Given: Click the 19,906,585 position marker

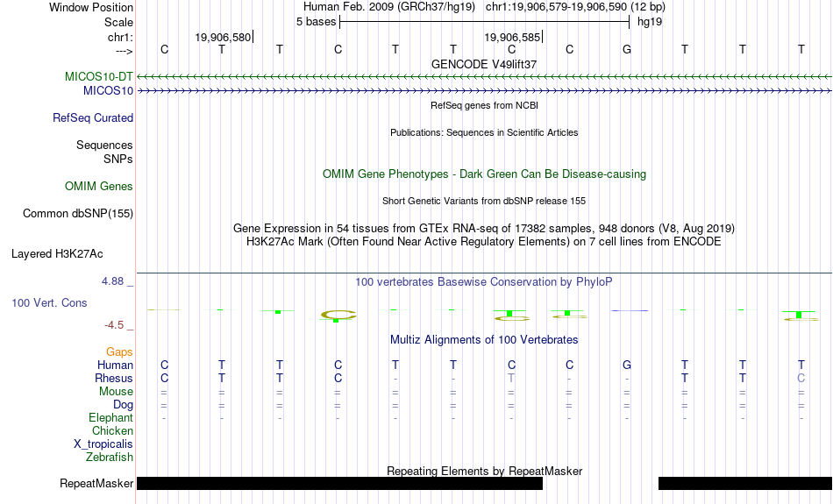Looking at the screenshot, I should click(x=513, y=37).
